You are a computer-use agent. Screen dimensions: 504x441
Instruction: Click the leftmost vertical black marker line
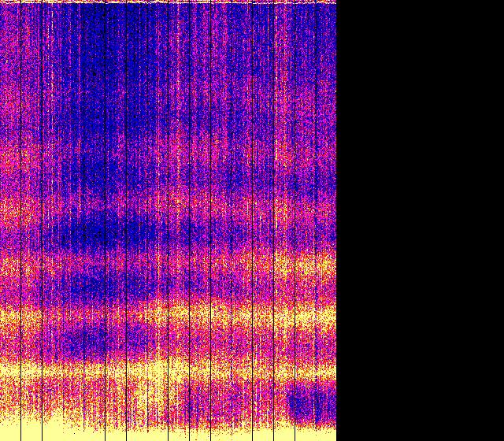coord(20,220)
